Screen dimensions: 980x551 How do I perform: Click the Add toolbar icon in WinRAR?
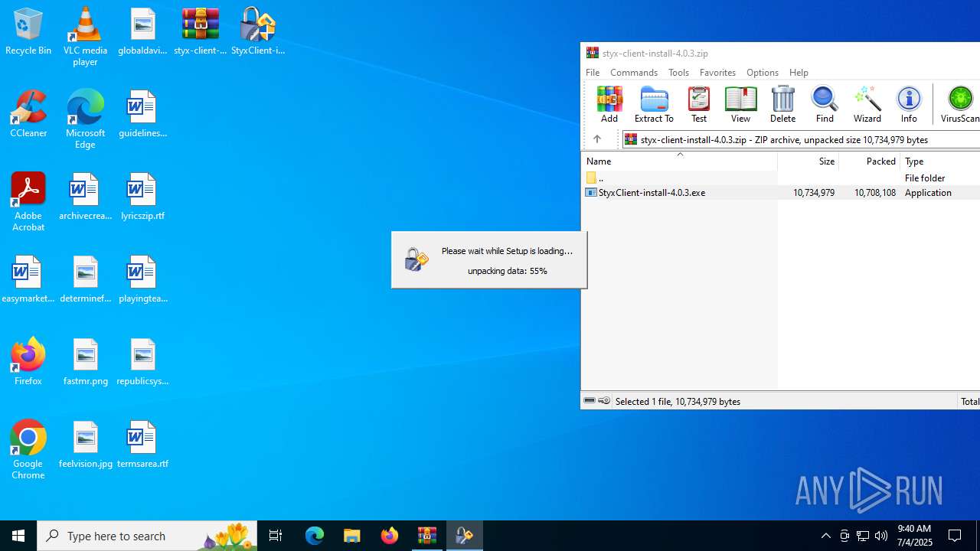point(609,104)
